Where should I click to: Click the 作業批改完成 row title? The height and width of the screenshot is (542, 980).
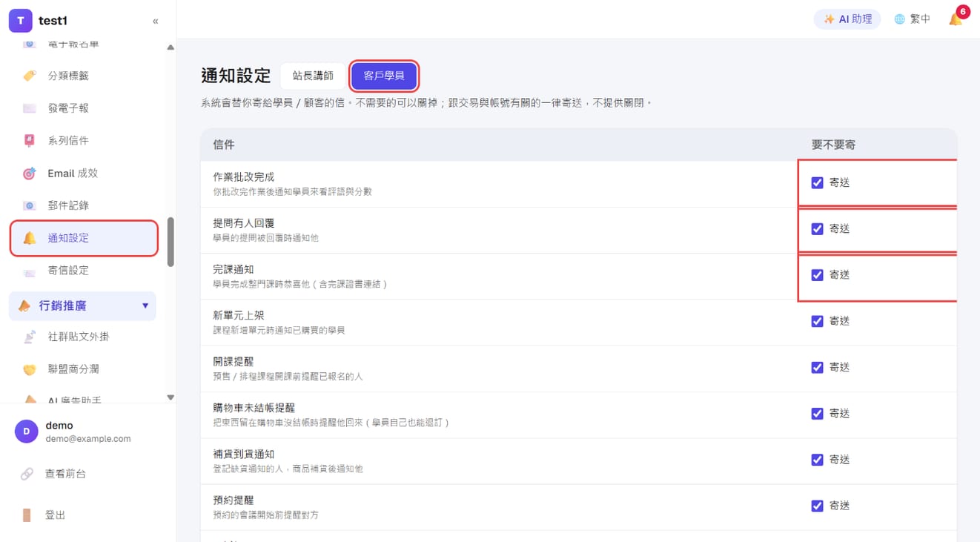point(243,177)
